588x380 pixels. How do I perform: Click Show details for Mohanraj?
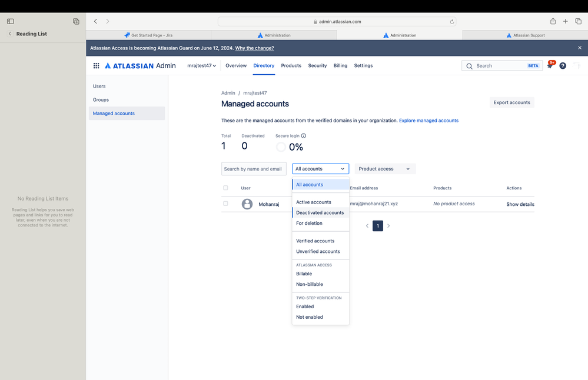click(520, 204)
